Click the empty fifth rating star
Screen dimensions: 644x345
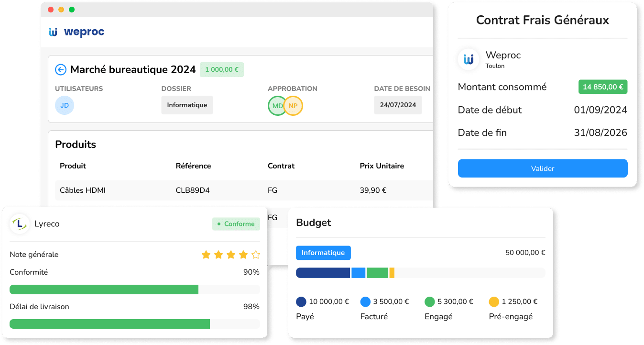point(256,255)
